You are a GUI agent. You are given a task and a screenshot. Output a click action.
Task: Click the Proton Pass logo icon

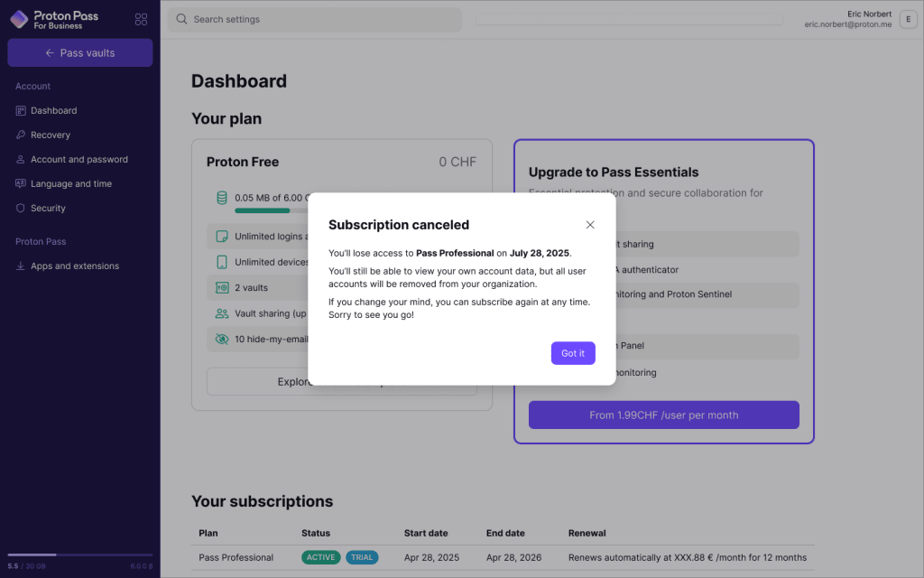19,20
